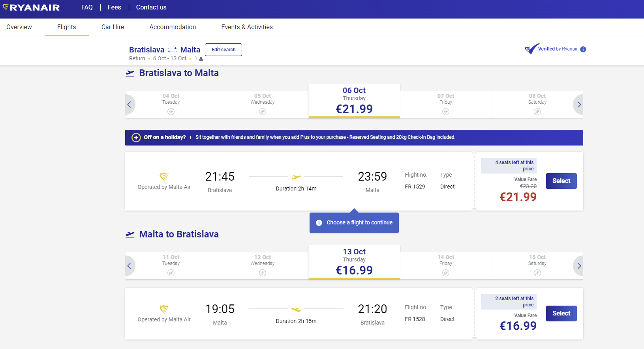Show later outbound dates with right chevron
The height and width of the screenshot is (349, 644).
coord(578,105)
